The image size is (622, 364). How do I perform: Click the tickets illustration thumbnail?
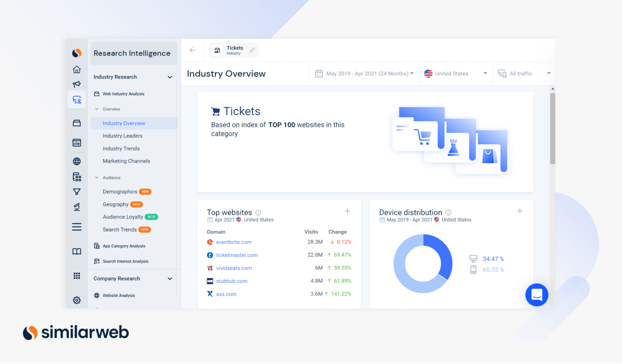[x=450, y=140]
